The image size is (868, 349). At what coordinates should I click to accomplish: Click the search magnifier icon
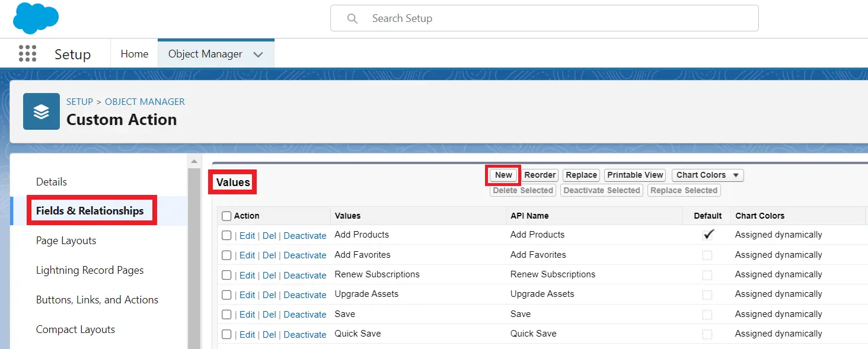pos(352,18)
